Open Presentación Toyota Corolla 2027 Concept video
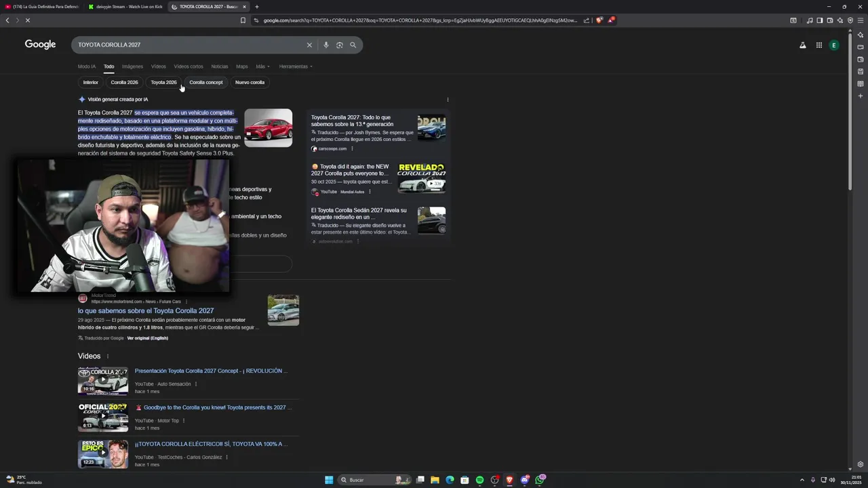868x488 pixels. (x=212, y=371)
